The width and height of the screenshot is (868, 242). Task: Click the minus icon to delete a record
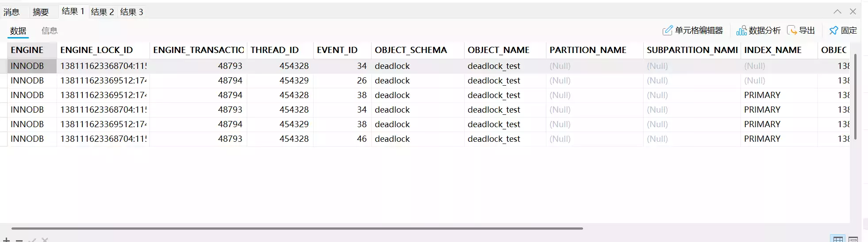pyautogui.click(x=19, y=240)
